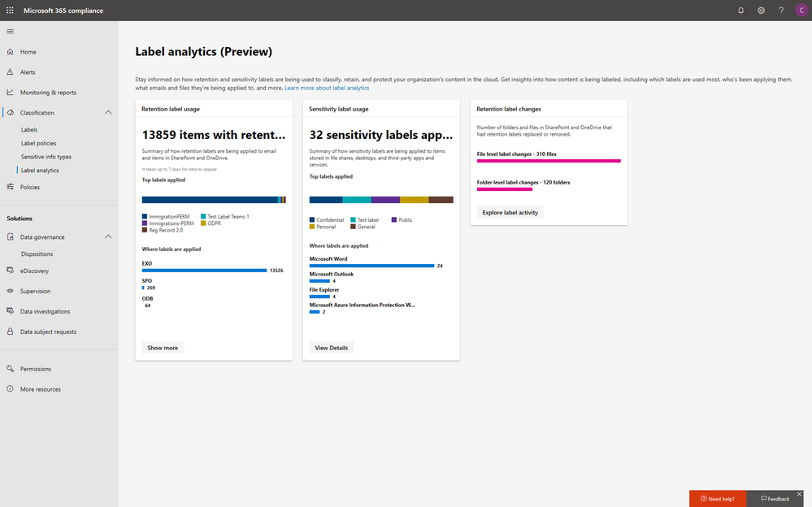Open Alerts in navigation
The height and width of the screenshot is (507, 812).
point(28,72)
